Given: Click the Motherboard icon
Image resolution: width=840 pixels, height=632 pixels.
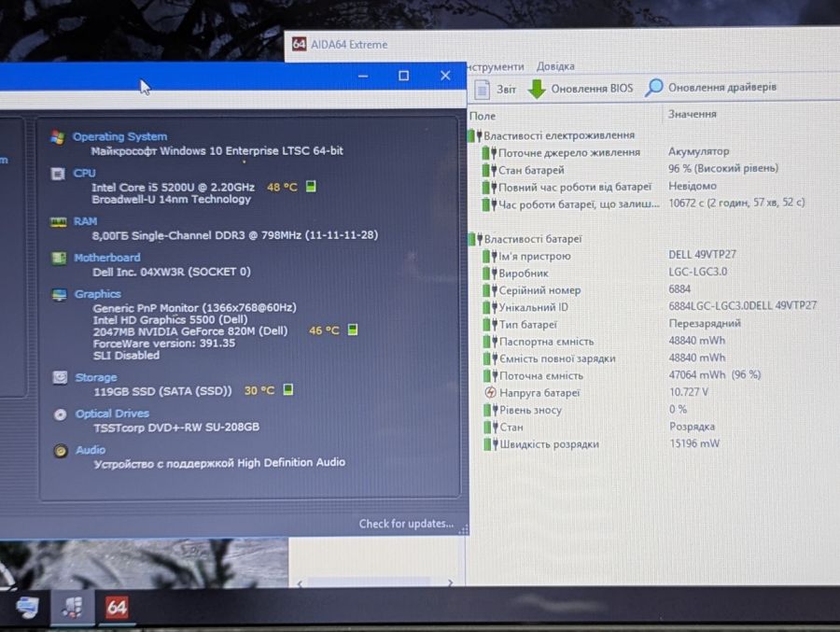Looking at the screenshot, I should [59, 259].
